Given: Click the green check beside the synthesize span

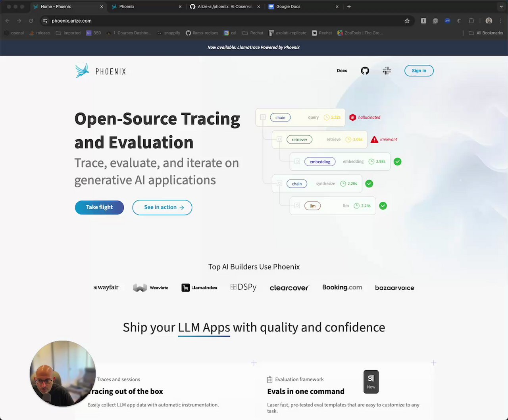Looking at the screenshot, I should (369, 183).
